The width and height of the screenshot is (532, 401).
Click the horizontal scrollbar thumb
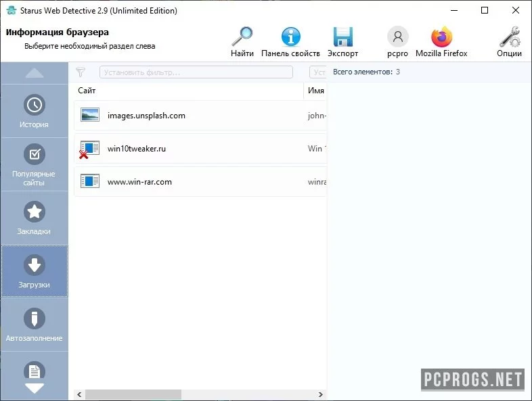(133, 394)
